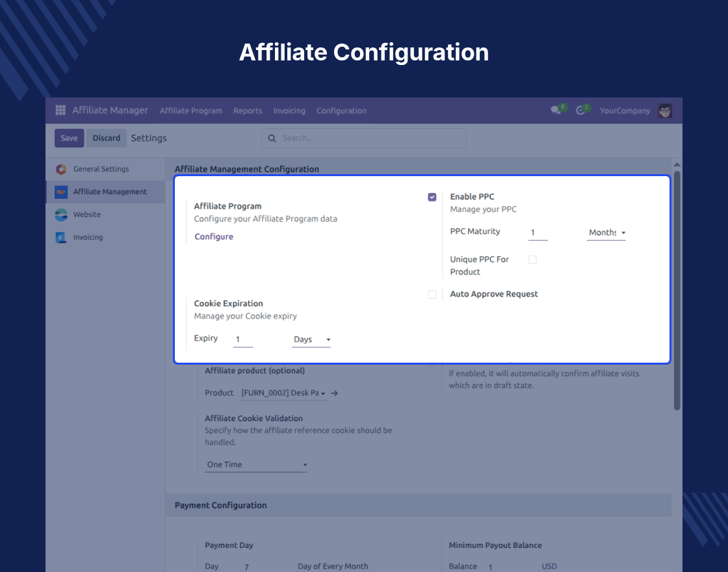Click the Affiliate Management sidebar icon

[61, 192]
